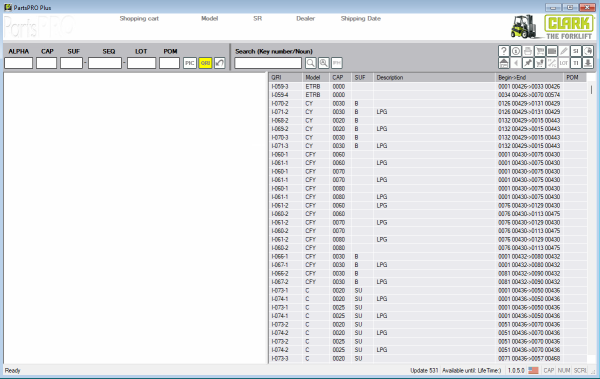Focus the SUF input field
This screenshot has height=379, width=600.
coord(71,63)
